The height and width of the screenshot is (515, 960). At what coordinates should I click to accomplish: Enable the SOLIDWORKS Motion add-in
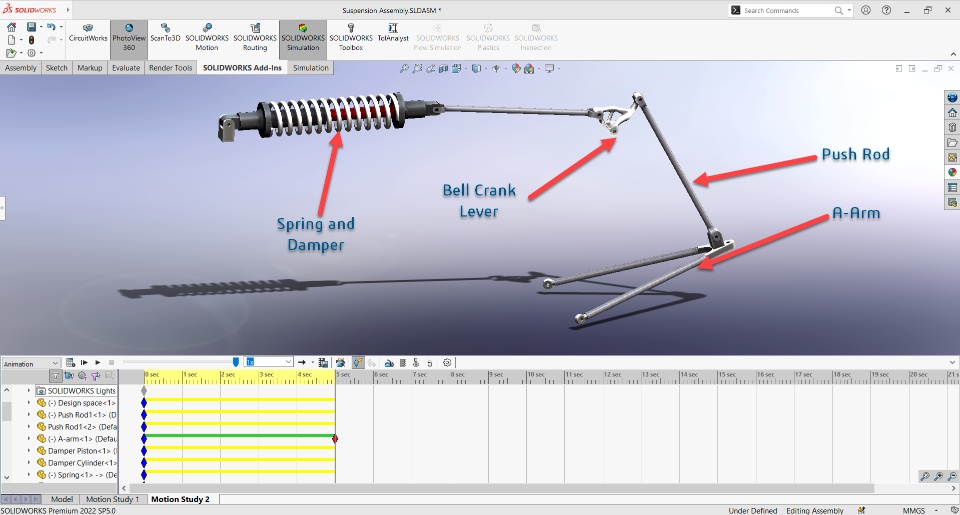[207, 38]
